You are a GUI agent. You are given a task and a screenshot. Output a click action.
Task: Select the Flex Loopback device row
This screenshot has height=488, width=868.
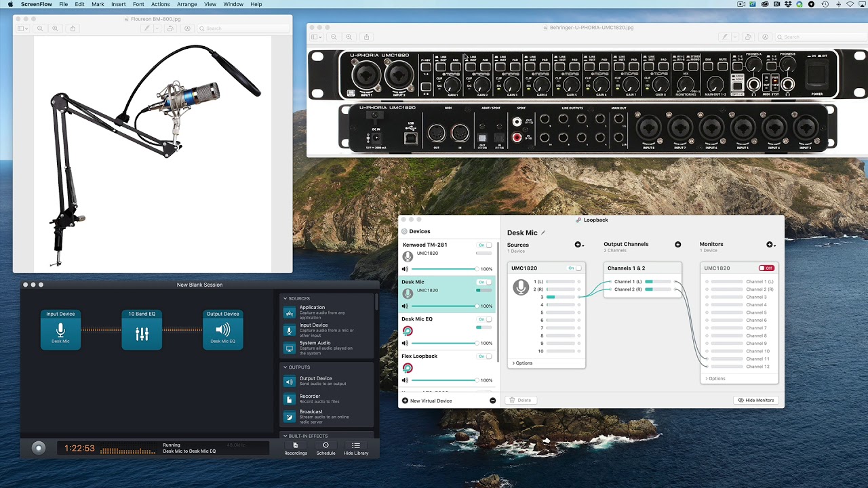click(x=448, y=369)
